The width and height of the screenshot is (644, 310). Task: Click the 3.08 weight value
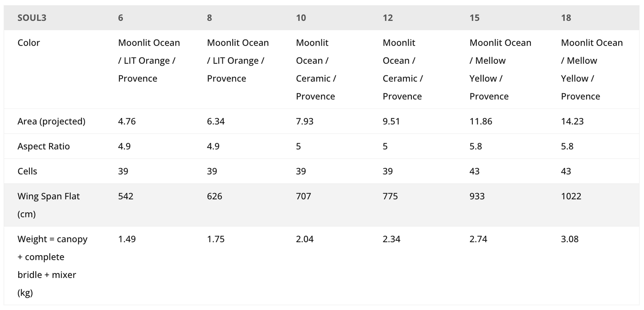pyautogui.click(x=570, y=239)
